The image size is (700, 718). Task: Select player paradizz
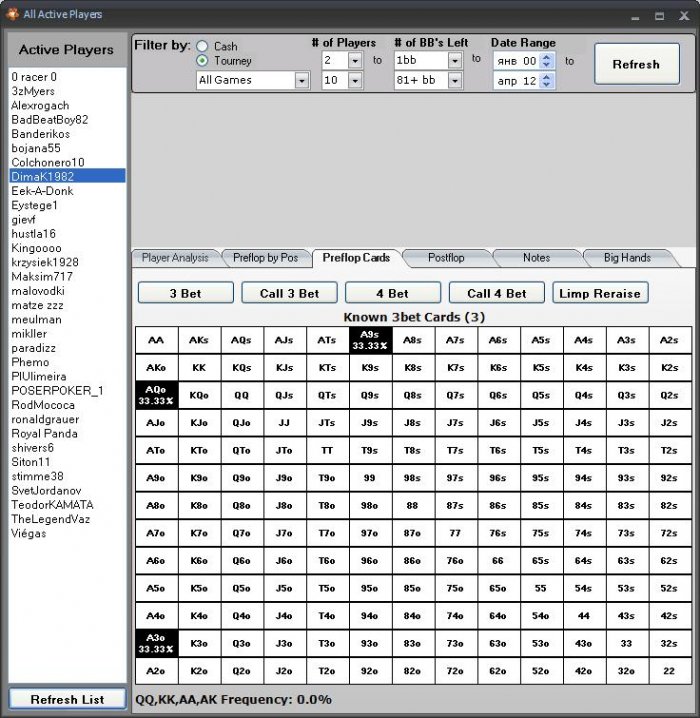coord(67,348)
